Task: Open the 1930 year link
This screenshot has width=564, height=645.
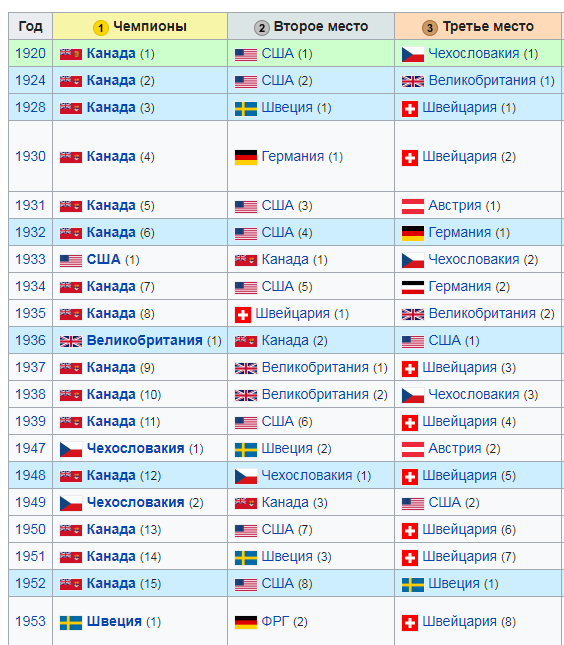Action: pyautogui.click(x=30, y=156)
